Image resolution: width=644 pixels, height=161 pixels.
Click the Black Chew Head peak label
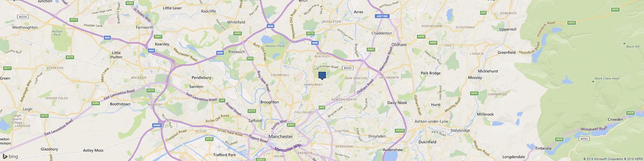coord(607,78)
